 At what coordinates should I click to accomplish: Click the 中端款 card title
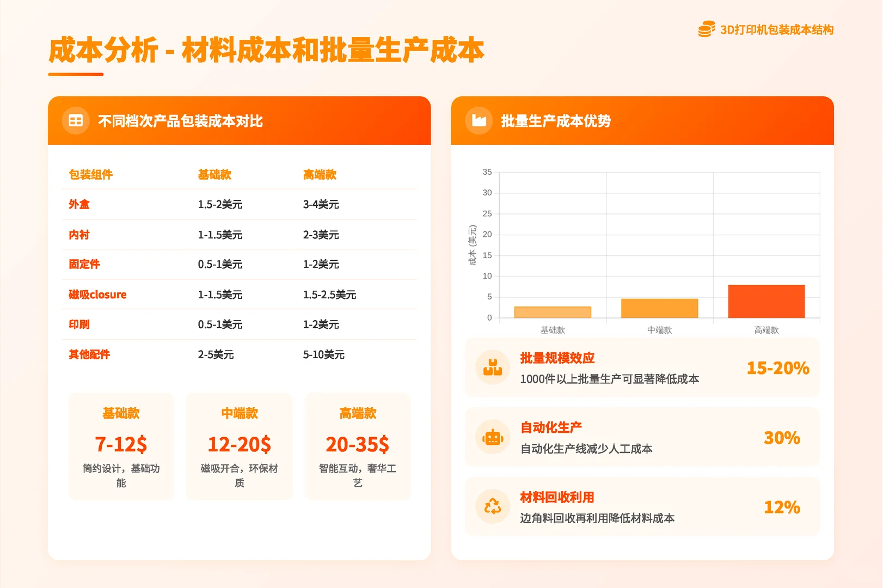[239, 413]
